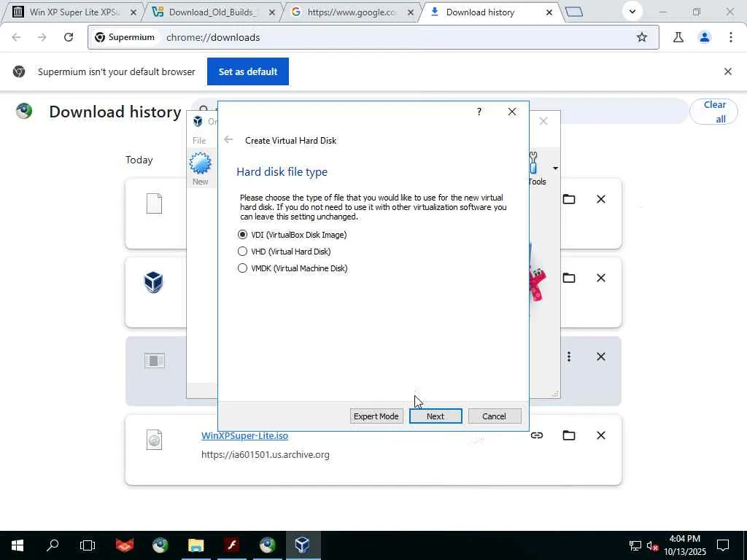Remove the highlighted download from list
The image size is (747, 560).
601,357
